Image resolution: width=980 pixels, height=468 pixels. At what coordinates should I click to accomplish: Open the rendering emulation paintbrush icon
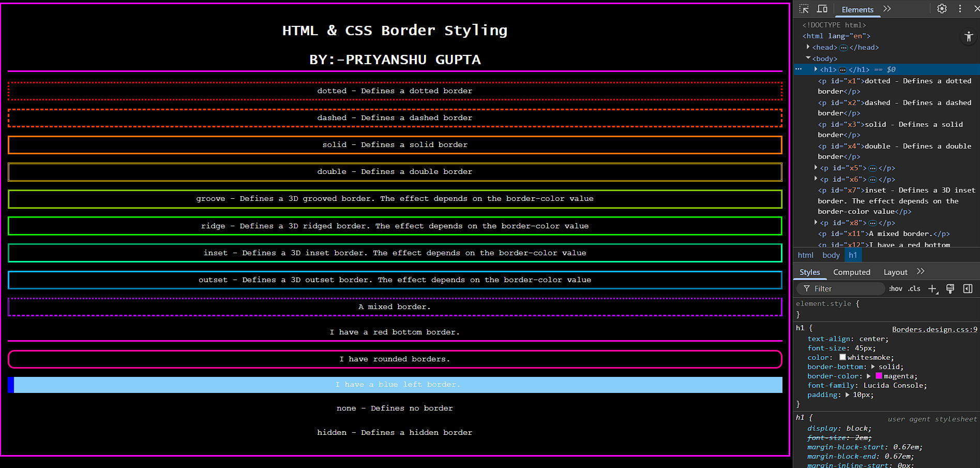950,289
